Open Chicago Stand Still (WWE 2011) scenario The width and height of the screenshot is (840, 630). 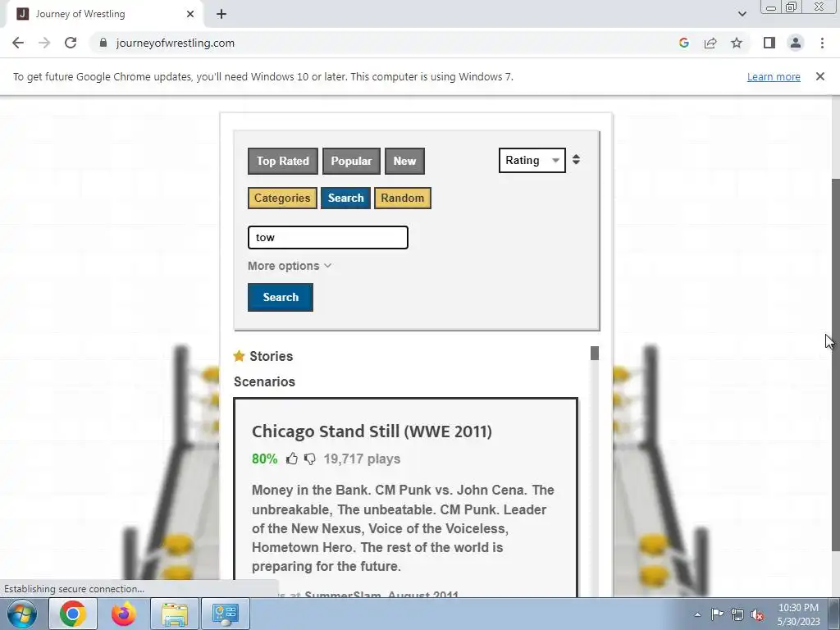pyautogui.click(x=372, y=431)
